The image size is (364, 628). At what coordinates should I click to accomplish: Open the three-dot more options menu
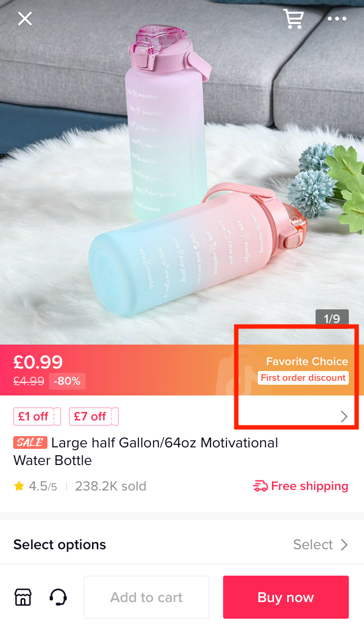click(x=337, y=19)
